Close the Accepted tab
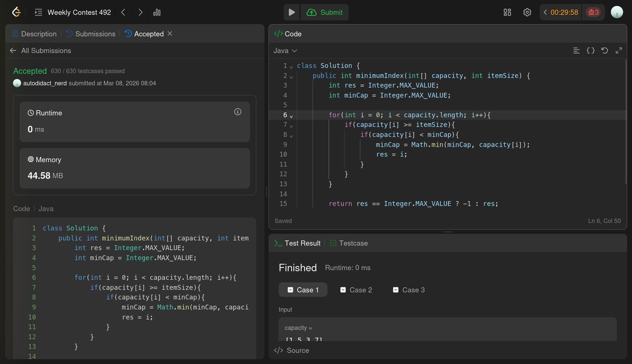632x364 pixels. click(170, 34)
